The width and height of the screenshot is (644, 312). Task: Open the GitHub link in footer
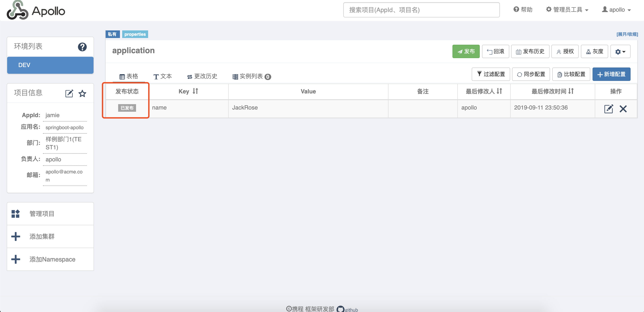(x=348, y=309)
